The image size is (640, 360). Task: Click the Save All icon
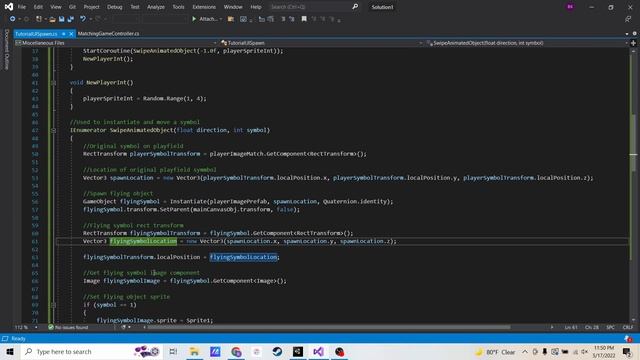(x=71, y=19)
